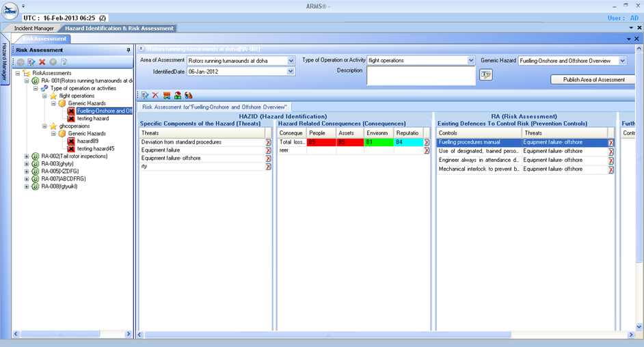This screenshot has width=644, height=347.
Task: Collapse the RA-001 tree node
Action: click(x=27, y=80)
